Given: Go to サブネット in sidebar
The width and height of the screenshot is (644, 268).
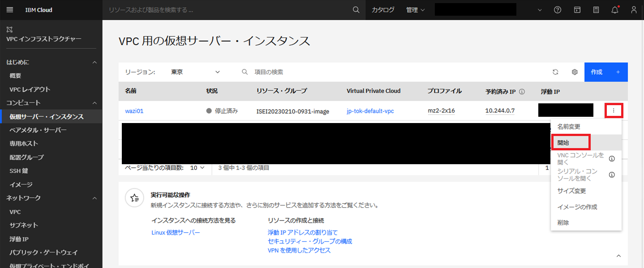Looking at the screenshot, I should point(24,225).
